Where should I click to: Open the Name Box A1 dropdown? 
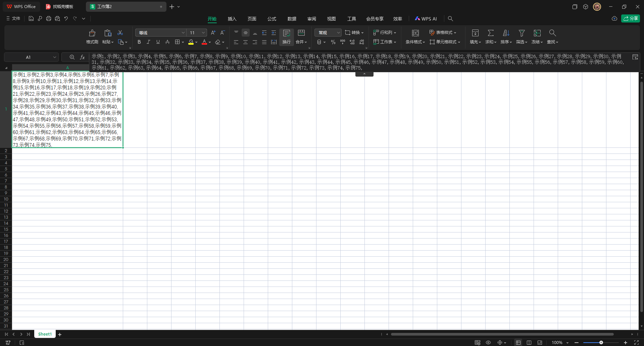55,57
